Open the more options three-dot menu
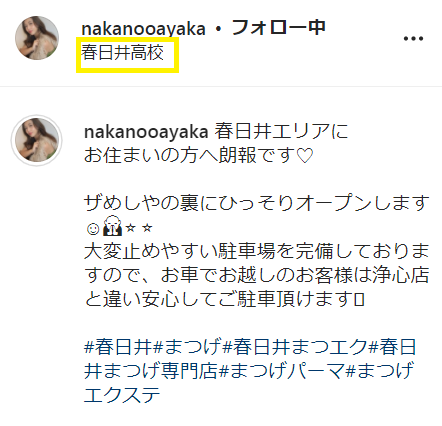The height and width of the screenshot is (426, 442). pos(413,39)
